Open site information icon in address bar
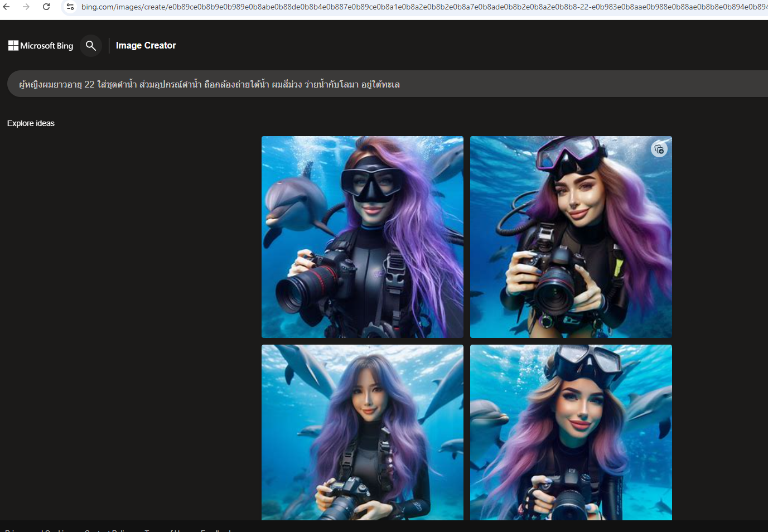 pyautogui.click(x=70, y=7)
